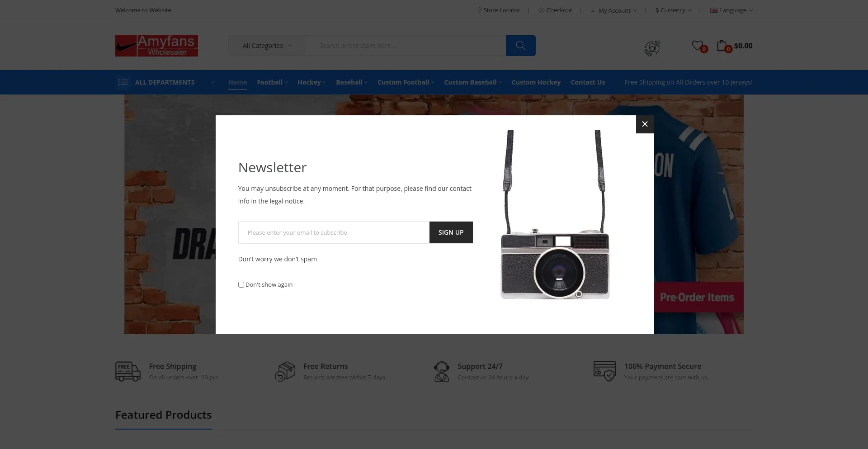Open the Hockey menu

(311, 82)
